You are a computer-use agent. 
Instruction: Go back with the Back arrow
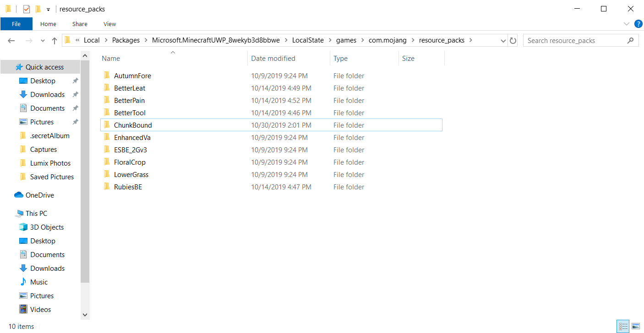pyautogui.click(x=11, y=41)
